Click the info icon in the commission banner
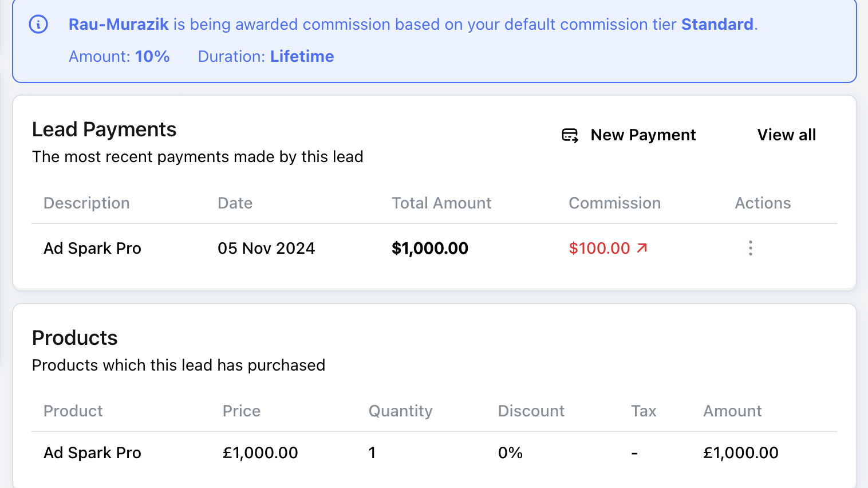This screenshot has height=488, width=868. pos(38,25)
